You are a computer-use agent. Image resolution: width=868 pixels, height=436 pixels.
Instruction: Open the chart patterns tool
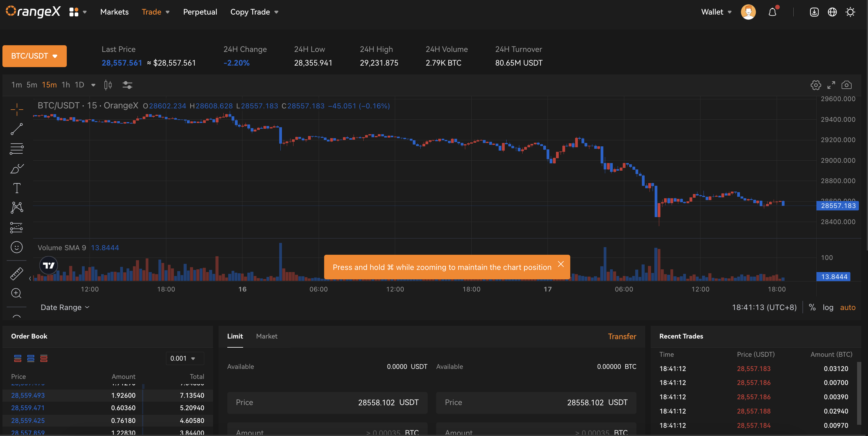[x=16, y=207]
